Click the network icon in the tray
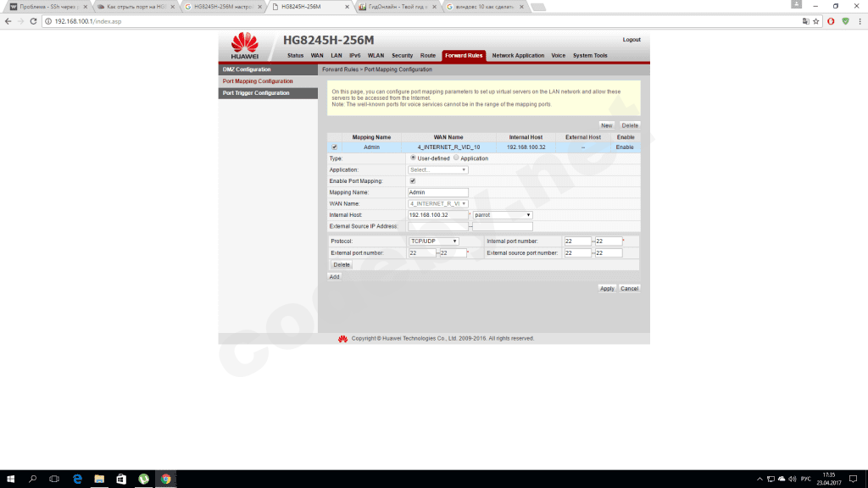Screen dimensions: 868x488 coord(771,480)
